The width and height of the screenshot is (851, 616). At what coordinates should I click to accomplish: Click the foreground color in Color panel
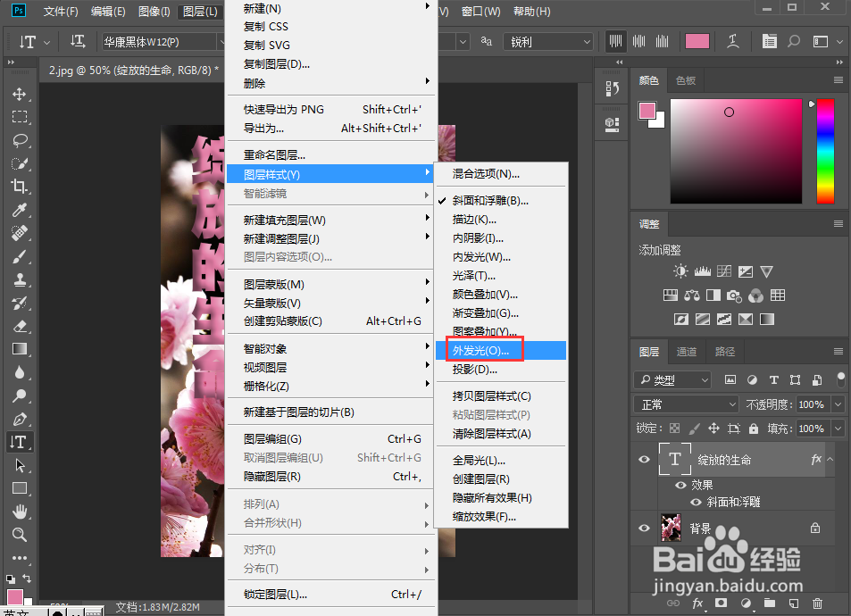(647, 111)
